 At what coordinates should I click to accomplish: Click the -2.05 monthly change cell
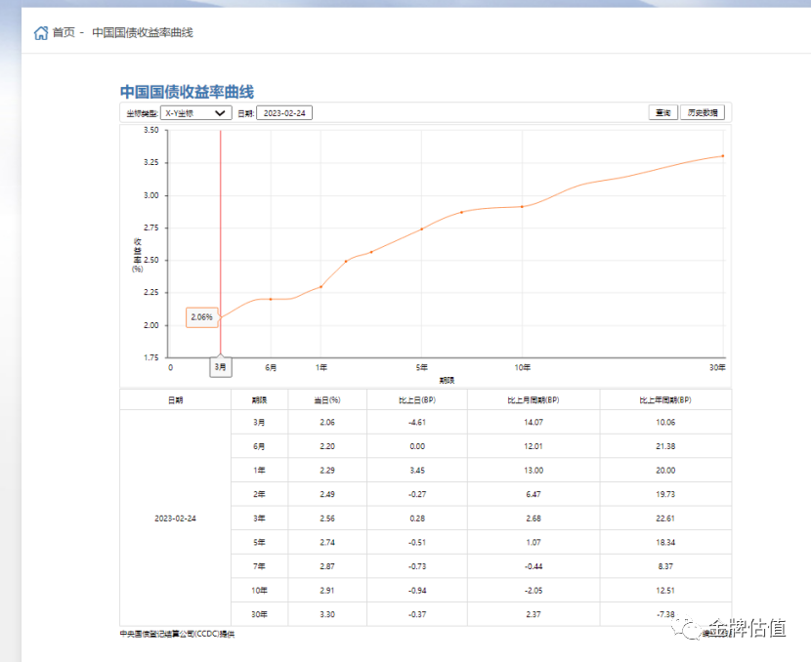coord(534,591)
